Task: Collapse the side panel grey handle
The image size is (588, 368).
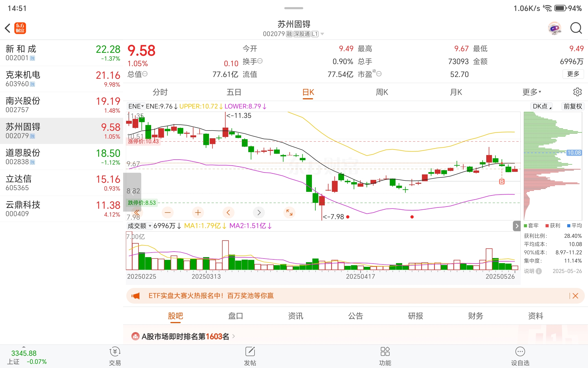Action: pyautogui.click(x=132, y=192)
